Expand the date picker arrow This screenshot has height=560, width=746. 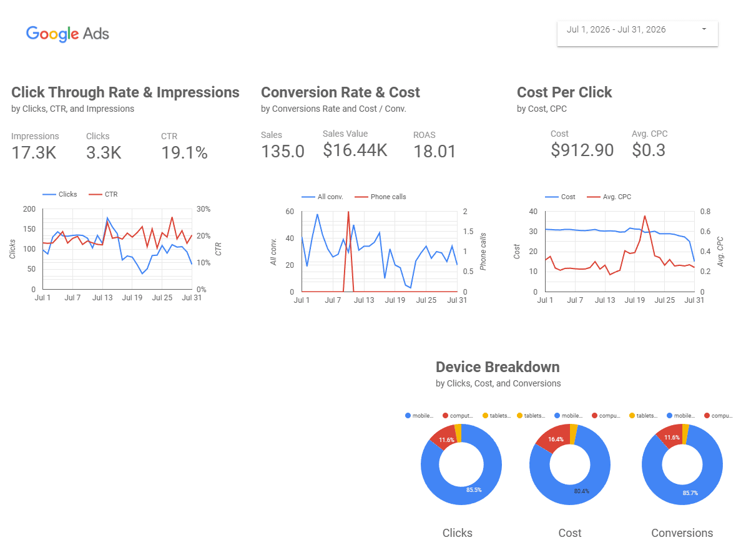(x=704, y=29)
